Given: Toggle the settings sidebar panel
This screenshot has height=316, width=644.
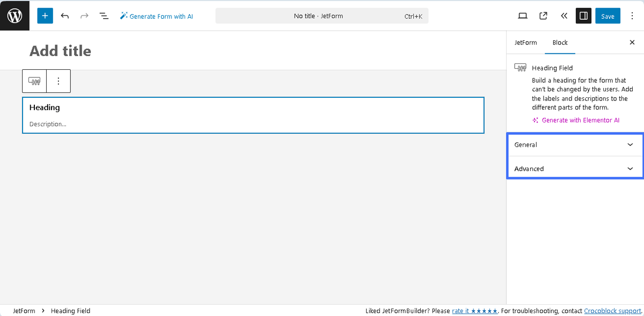Looking at the screenshot, I should point(583,16).
